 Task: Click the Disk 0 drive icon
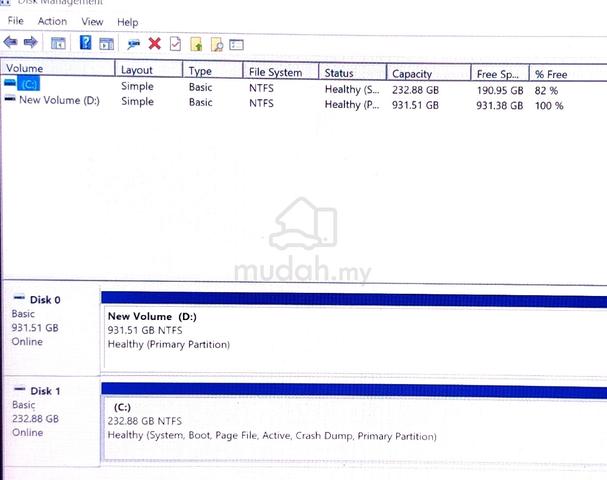tap(19, 297)
